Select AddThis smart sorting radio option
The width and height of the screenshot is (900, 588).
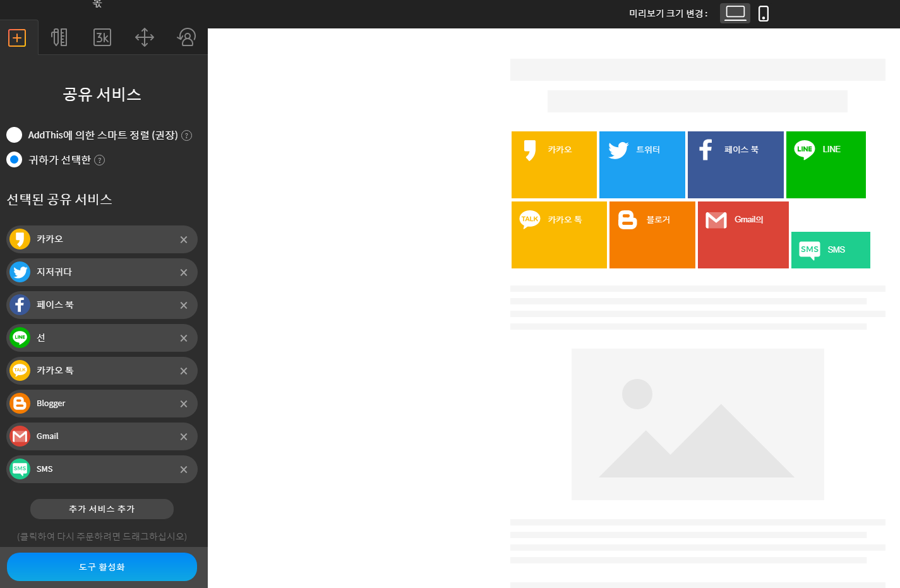[x=14, y=135]
